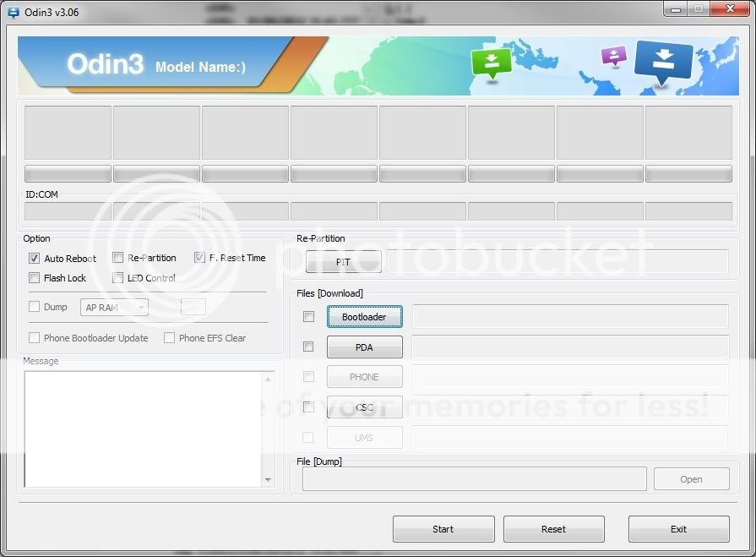Click the Message box scrollbar down arrow

coord(268,479)
